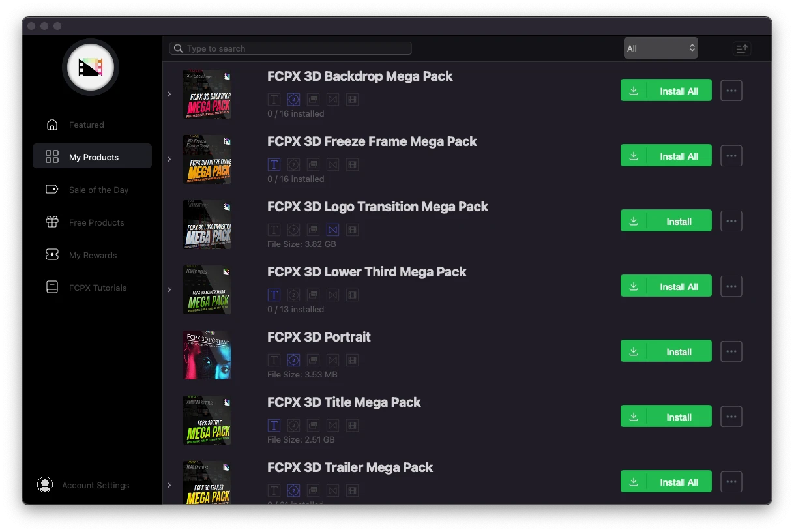Click the FCPX 3D Trailer Mega Pack thumbnail
This screenshot has width=794, height=532.
pyautogui.click(x=207, y=482)
